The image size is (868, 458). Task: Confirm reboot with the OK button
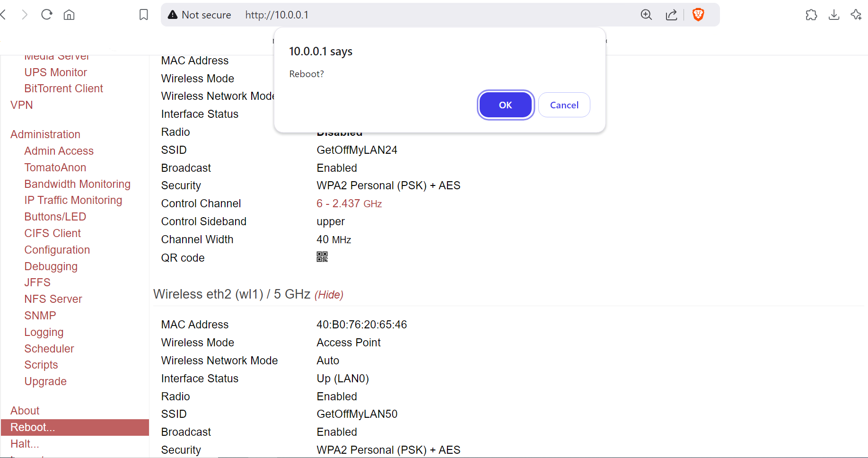click(x=506, y=105)
